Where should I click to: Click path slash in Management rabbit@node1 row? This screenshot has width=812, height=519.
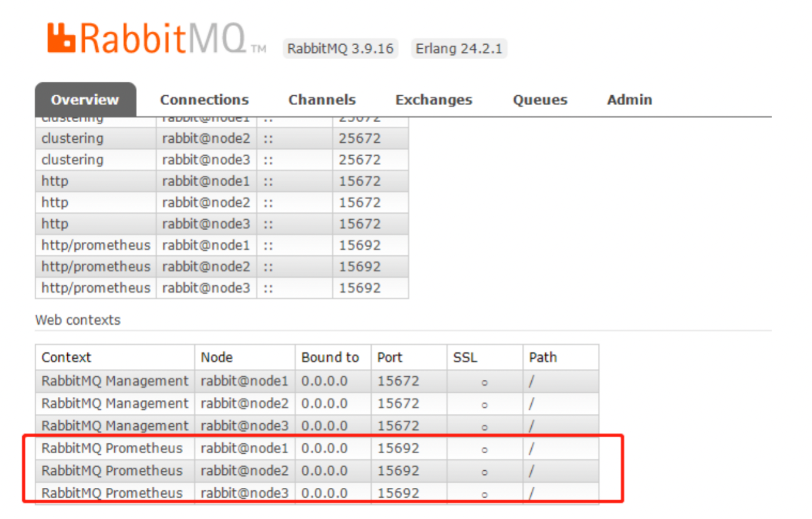pyautogui.click(x=532, y=381)
